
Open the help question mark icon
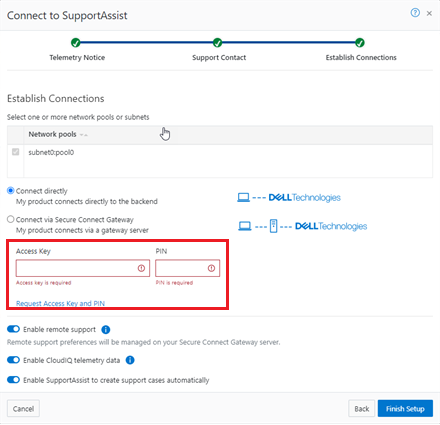pos(415,13)
